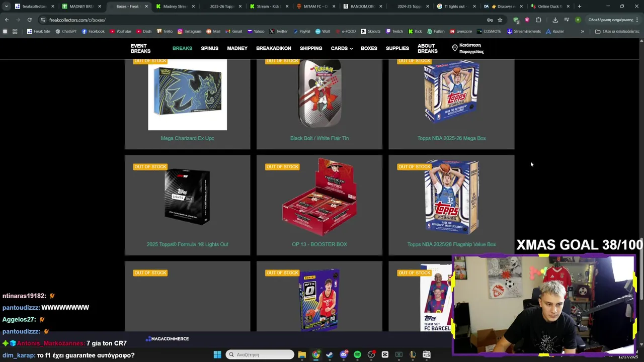Reload the current page
The image size is (644, 362).
29,20
